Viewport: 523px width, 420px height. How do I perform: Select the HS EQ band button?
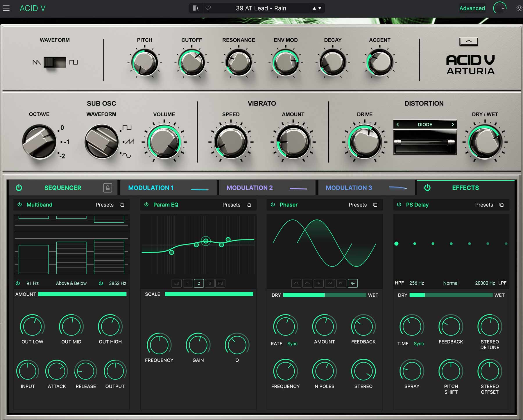click(220, 283)
